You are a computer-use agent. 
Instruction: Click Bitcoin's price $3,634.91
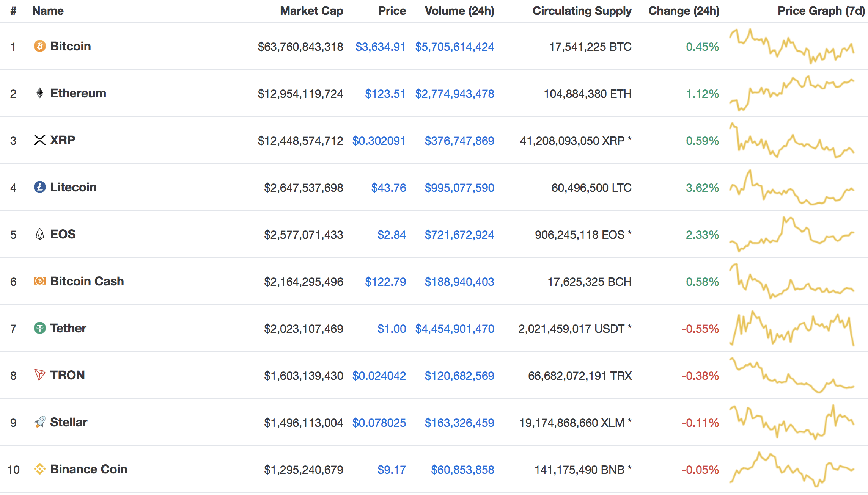[381, 47]
